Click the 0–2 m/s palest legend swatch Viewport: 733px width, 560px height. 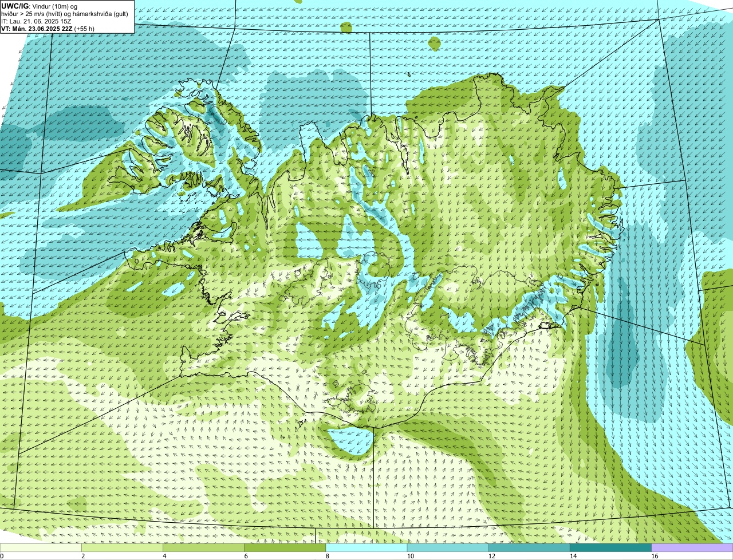[41, 548]
